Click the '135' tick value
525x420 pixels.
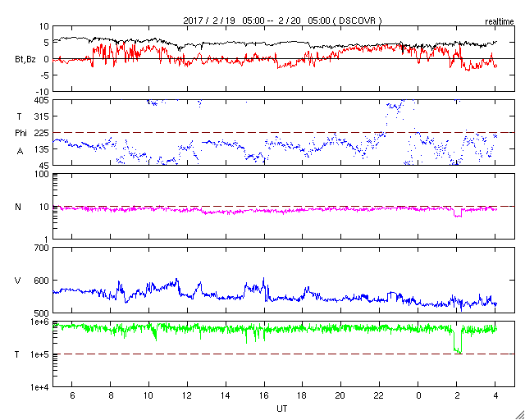coord(43,149)
